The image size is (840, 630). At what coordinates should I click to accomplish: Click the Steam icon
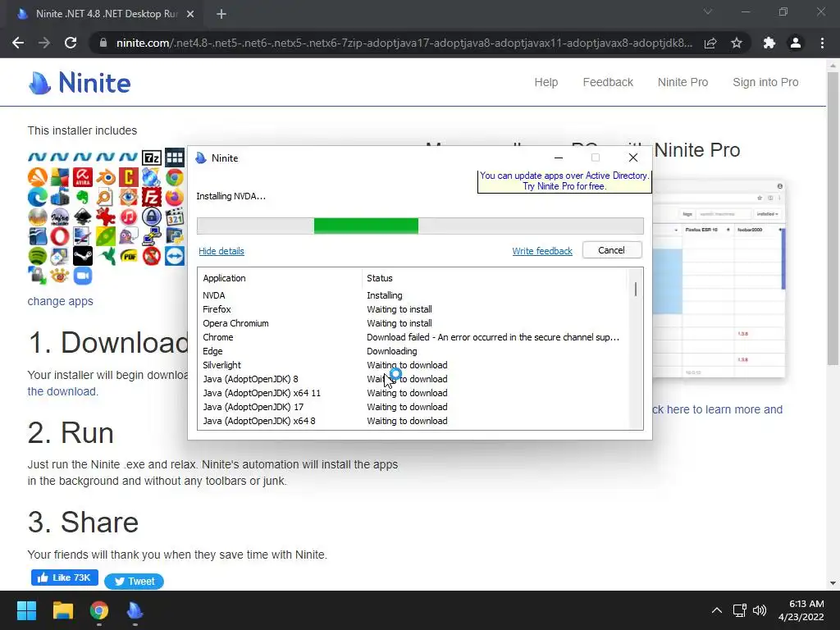pos(83,256)
